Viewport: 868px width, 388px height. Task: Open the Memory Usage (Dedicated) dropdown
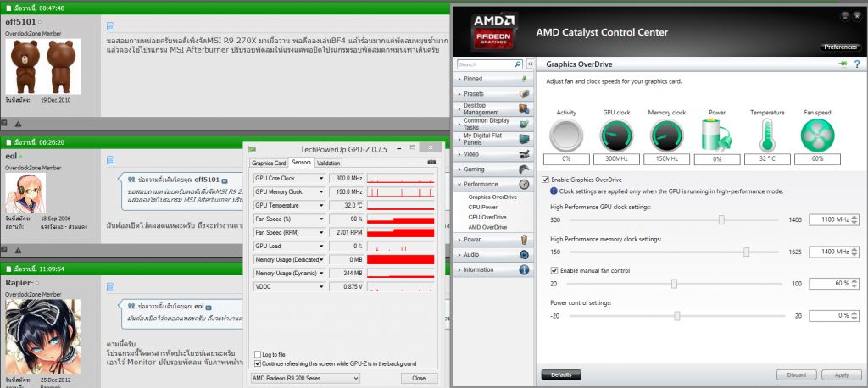[321, 259]
